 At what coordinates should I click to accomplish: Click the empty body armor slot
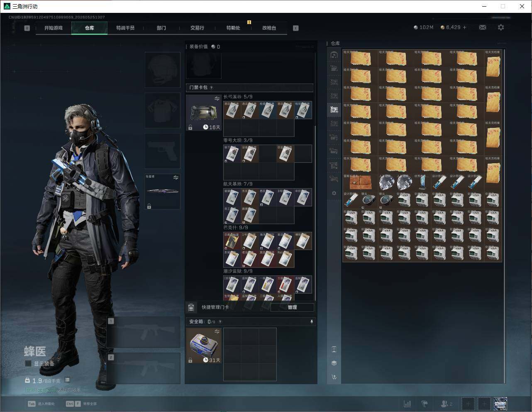163,110
